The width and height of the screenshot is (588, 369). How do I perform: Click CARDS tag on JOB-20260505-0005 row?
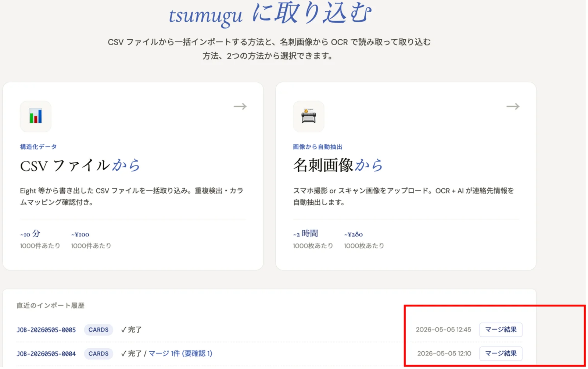[98, 330]
